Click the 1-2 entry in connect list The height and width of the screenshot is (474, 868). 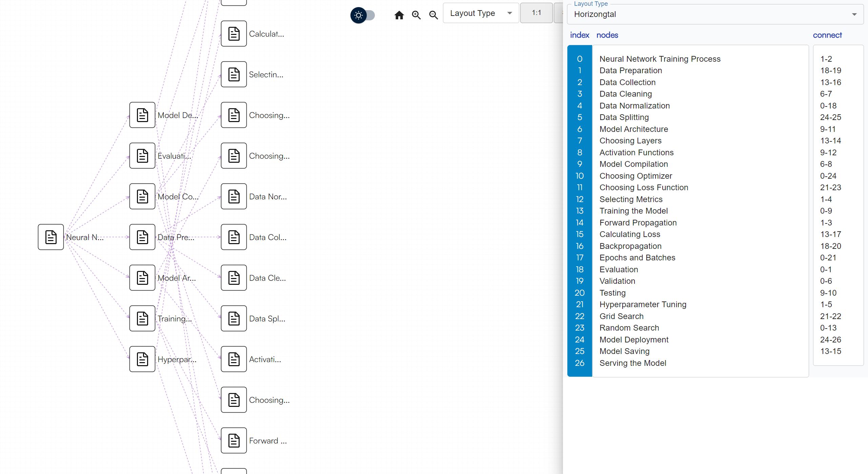pos(826,59)
